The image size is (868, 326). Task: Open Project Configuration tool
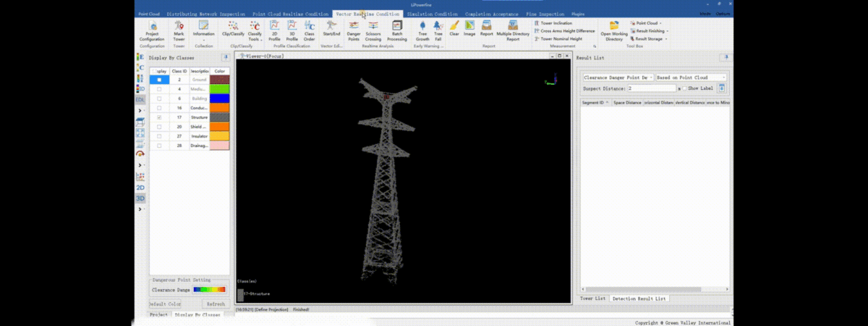coord(152,30)
